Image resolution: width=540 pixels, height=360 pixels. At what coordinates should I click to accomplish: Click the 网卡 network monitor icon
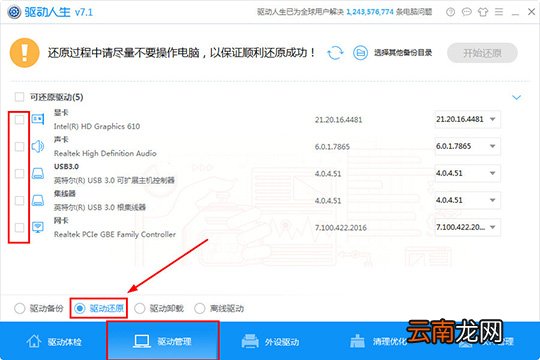point(38,227)
